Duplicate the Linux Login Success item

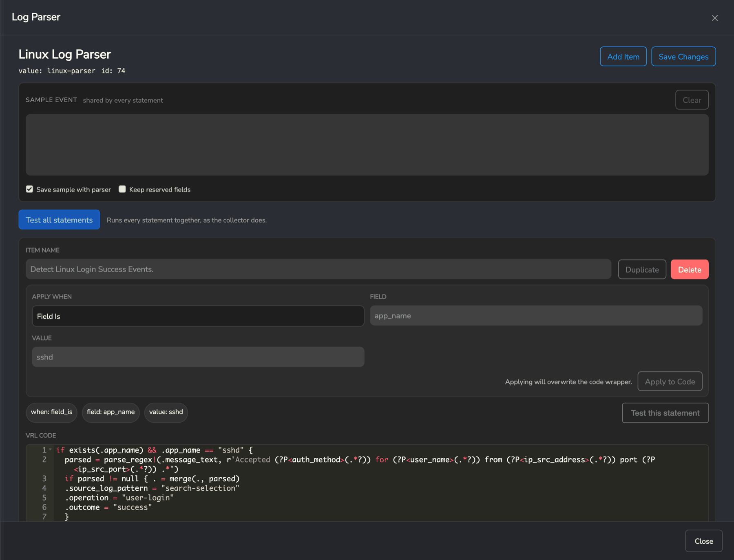point(642,269)
